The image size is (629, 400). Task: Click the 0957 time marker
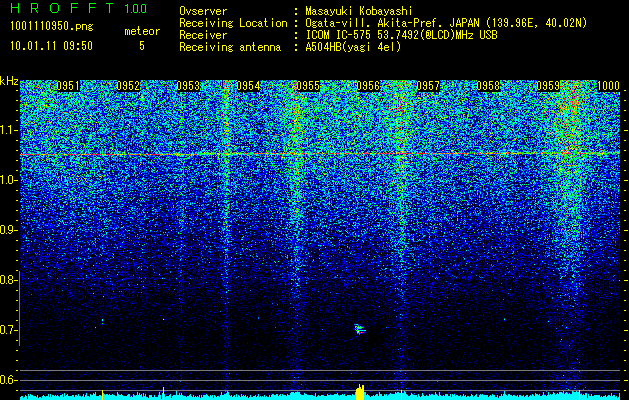click(x=428, y=86)
